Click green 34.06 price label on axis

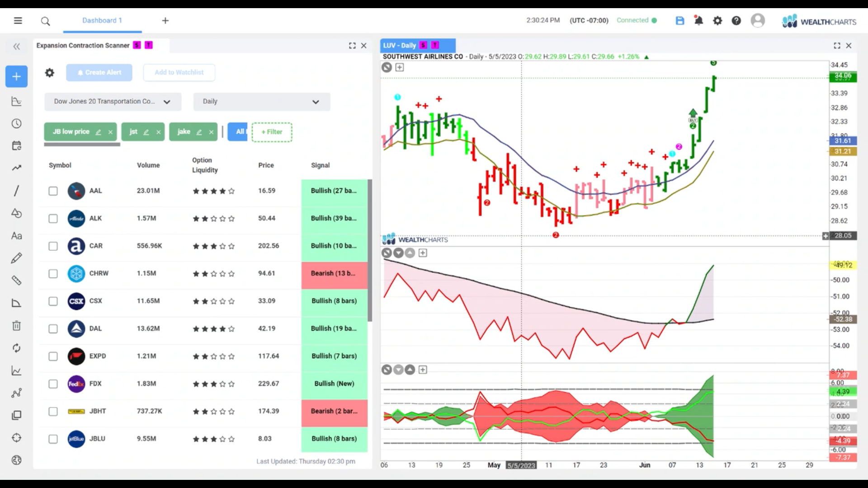coord(843,76)
